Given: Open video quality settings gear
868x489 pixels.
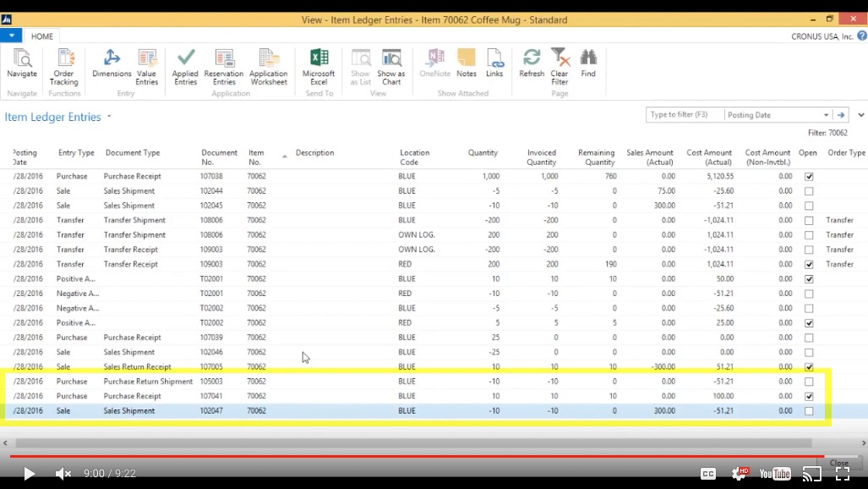Looking at the screenshot, I should 740,473.
